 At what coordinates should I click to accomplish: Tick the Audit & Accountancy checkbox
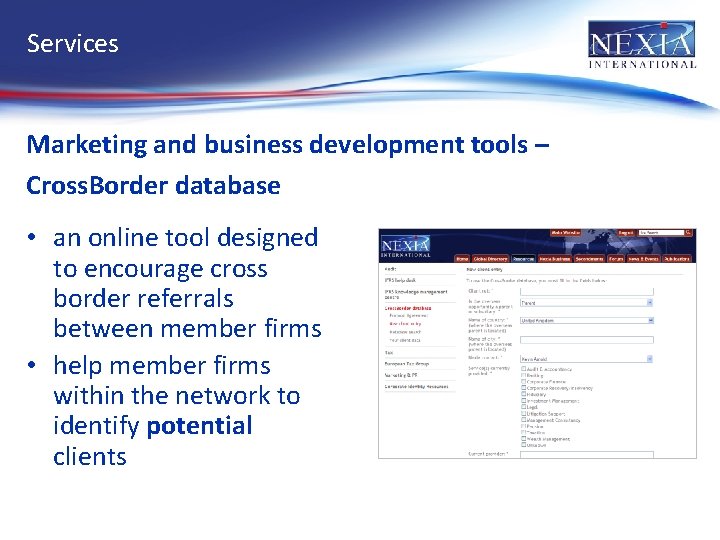(x=523, y=369)
